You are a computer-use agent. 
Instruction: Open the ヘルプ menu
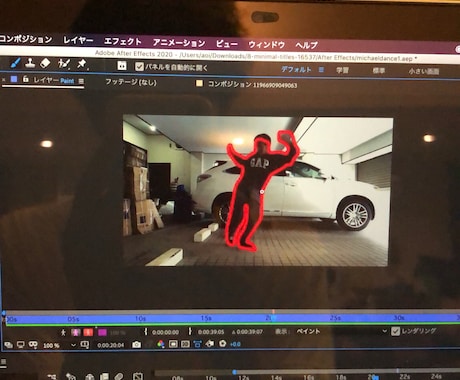pos(307,45)
